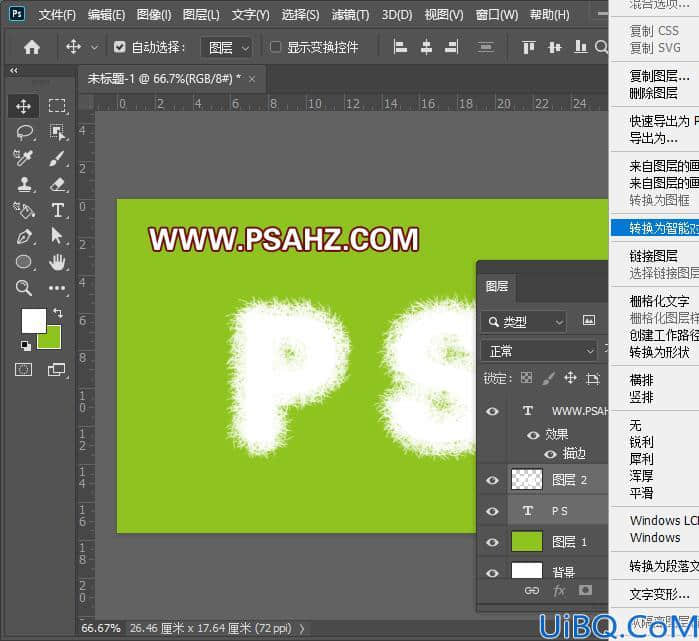Add a layer style fx button
The width and height of the screenshot is (699, 641).
[559, 591]
